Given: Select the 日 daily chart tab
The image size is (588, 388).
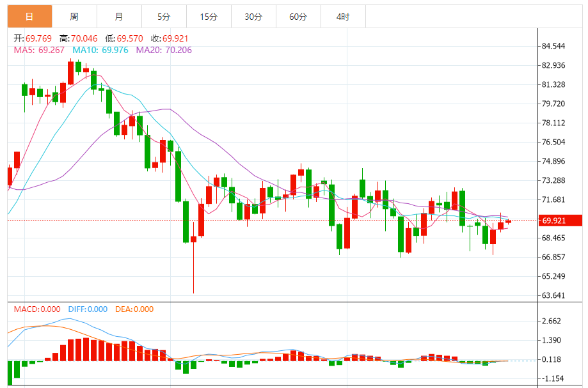Looking at the screenshot, I should 29,17.
